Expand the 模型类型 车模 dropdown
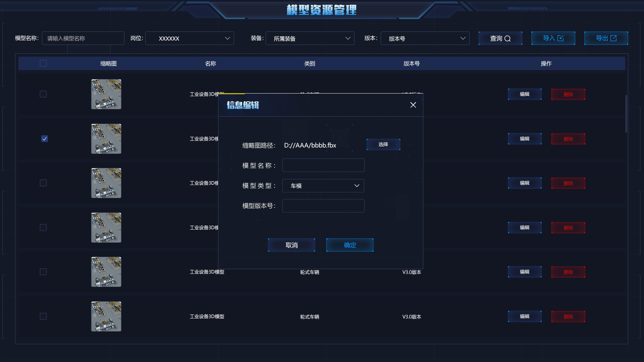The image size is (644, 362). (x=323, y=186)
